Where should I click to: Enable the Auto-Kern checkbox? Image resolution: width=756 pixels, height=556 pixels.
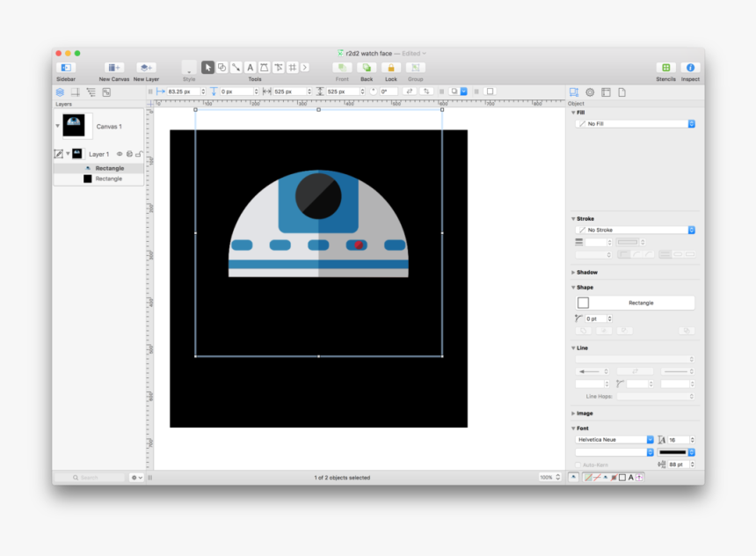(x=578, y=465)
